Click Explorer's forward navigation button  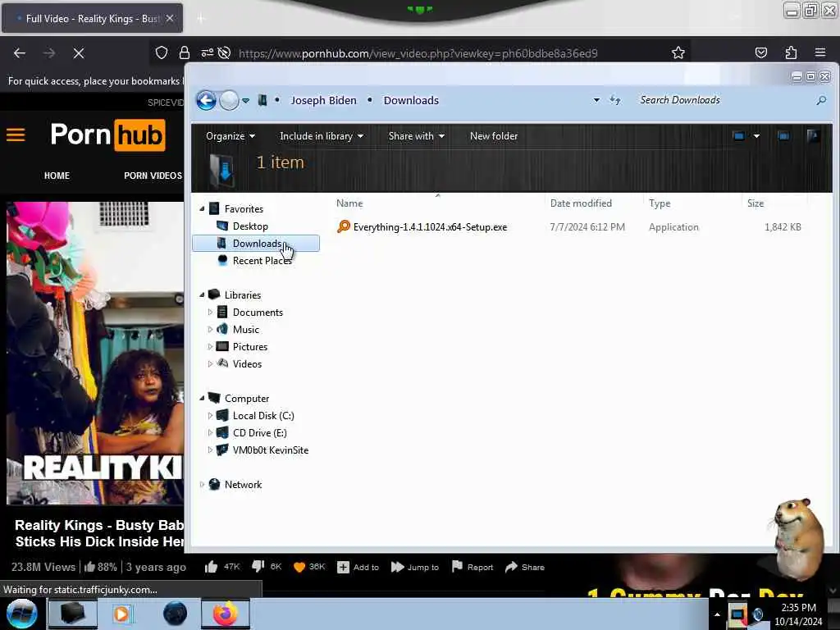click(230, 100)
